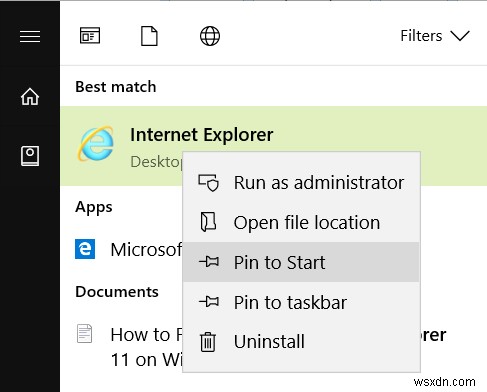Filter results by Documents icon
This screenshot has width=487, height=392.
coord(149,36)
